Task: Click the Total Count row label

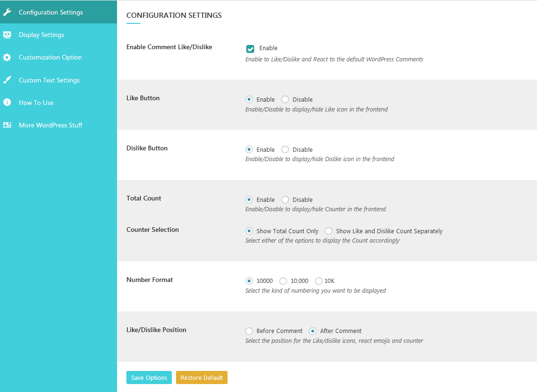Action: [144, 198]
